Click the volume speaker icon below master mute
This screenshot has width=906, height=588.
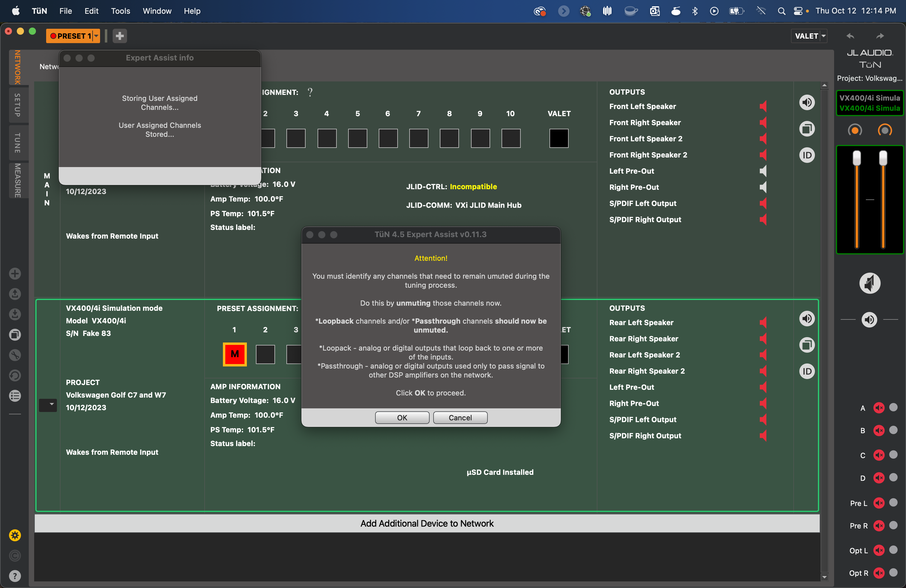(869, 319)
